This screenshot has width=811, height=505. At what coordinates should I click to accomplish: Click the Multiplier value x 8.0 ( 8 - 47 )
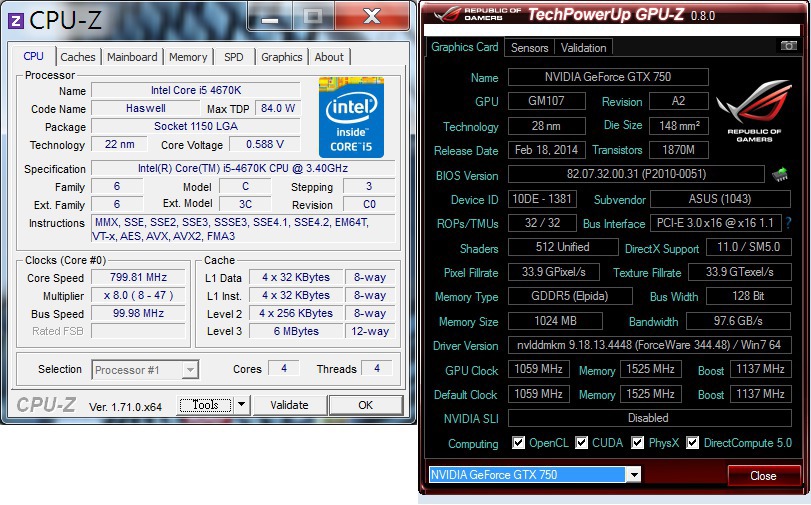tap(138, 295)
